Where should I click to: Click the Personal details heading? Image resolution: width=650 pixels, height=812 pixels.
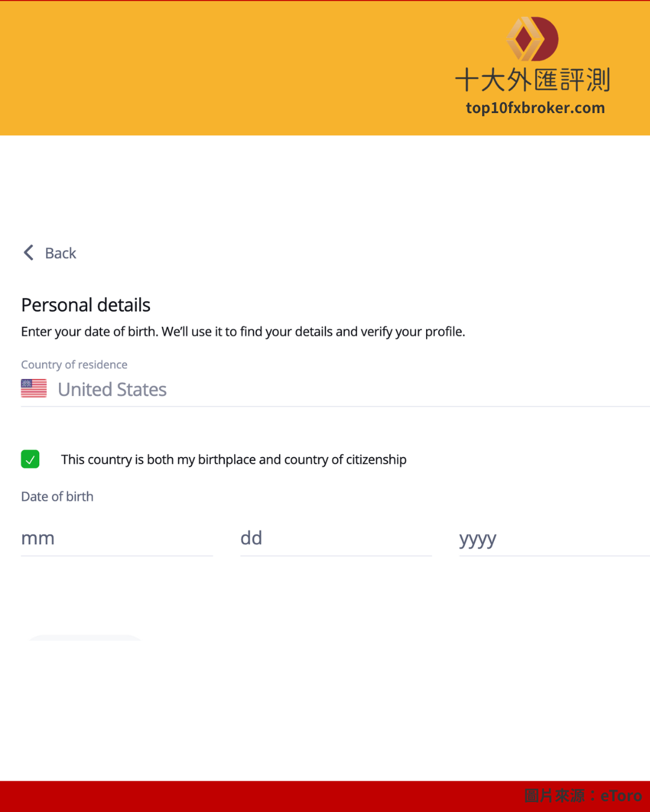pyautogui.click(x=85, y=305)
